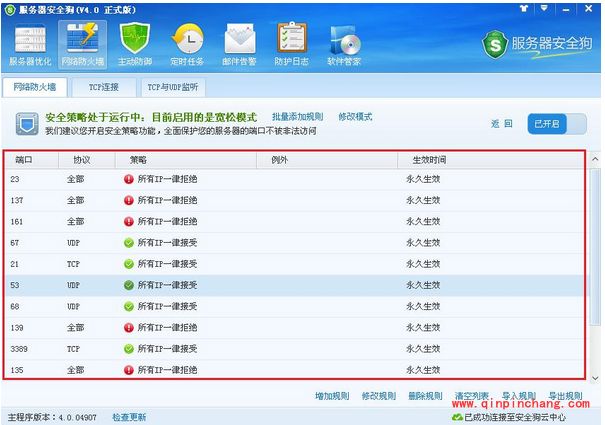Select the port 3389 cell
The width and height of the screenshot is (605, 425).
(19, 349)
